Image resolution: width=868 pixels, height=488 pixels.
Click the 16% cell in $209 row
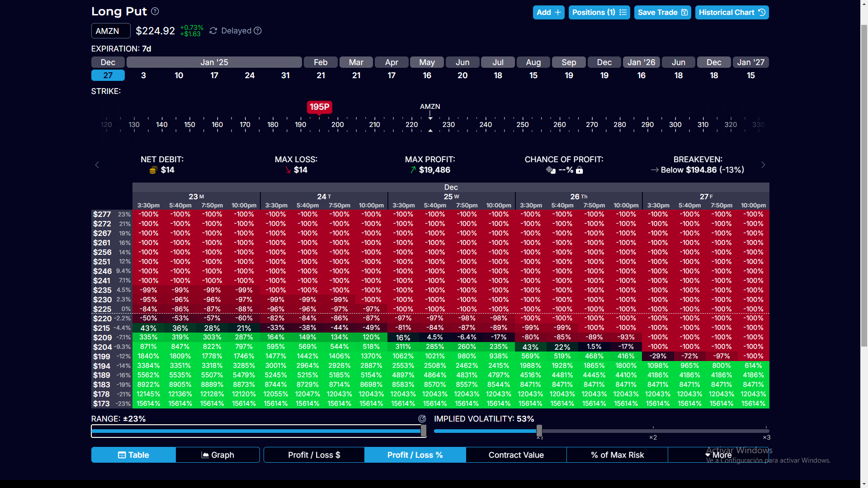pos(403,338)
